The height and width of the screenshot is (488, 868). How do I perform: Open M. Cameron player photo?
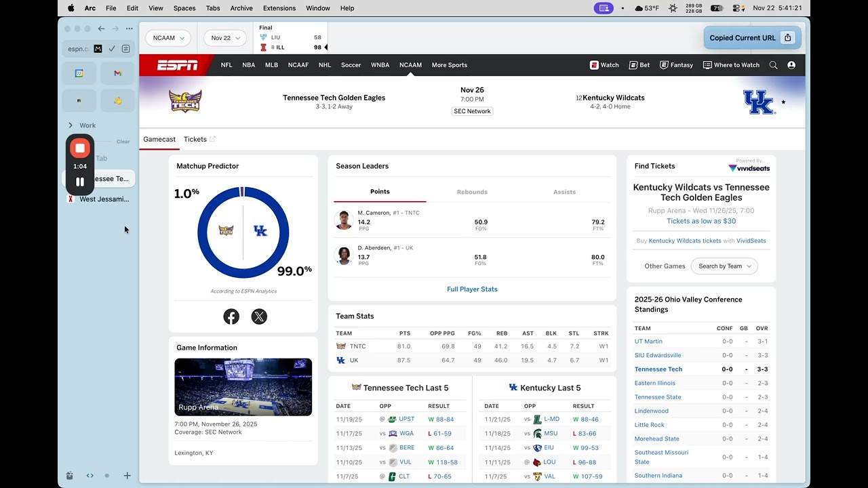(x=344, y=220)
